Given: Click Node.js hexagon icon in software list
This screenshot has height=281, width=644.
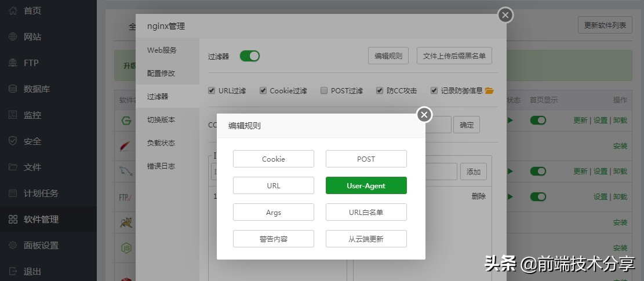Looking at the screenshot, I should (126, 248).
